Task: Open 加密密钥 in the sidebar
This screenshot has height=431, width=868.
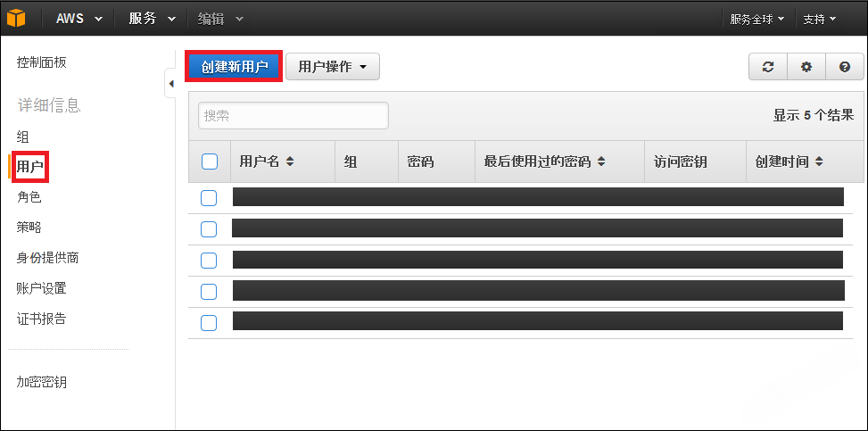Action: coord(42,382)
